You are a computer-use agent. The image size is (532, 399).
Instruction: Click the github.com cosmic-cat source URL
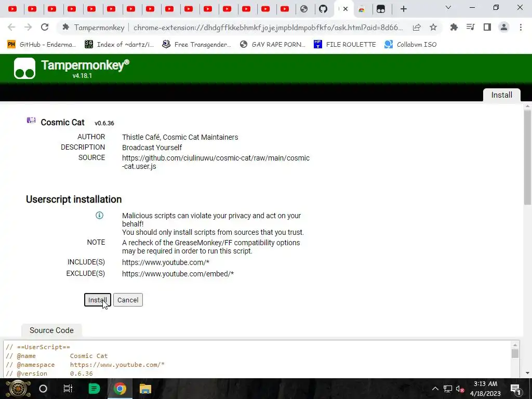pyautogui.click(x=216, y=162)
